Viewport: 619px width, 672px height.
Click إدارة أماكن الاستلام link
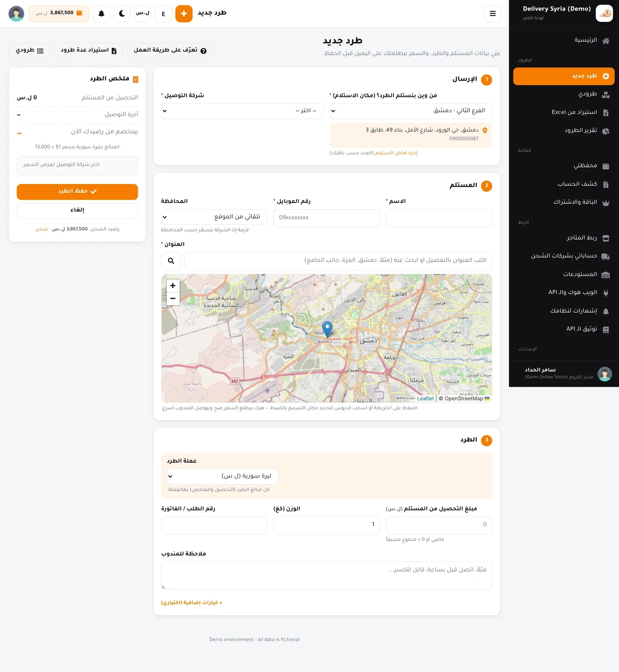[396, 153]
